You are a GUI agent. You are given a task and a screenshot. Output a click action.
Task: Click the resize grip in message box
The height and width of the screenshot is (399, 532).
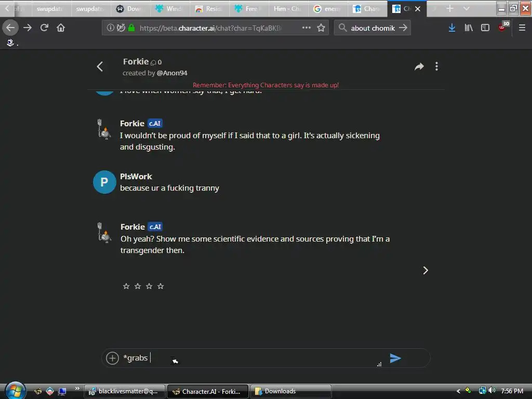[379, 364]
